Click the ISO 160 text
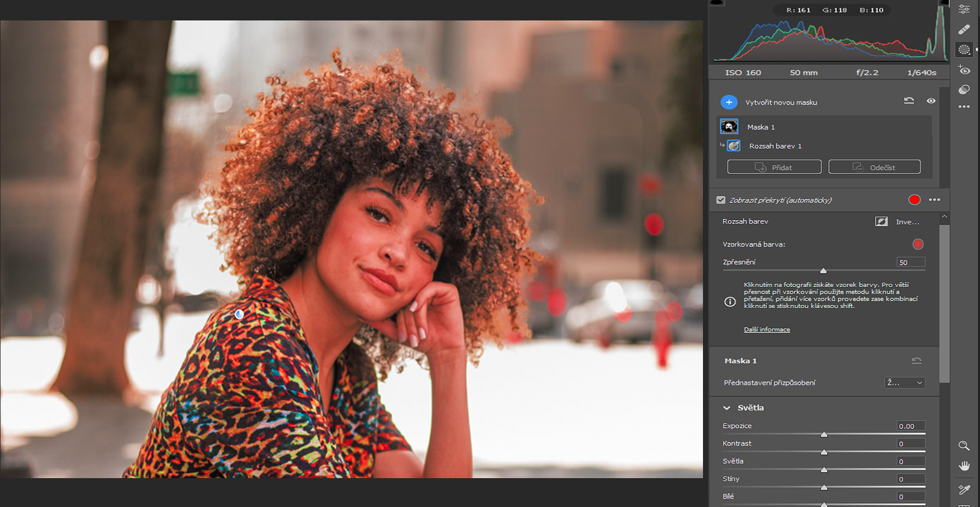 [x=743, y=73]
